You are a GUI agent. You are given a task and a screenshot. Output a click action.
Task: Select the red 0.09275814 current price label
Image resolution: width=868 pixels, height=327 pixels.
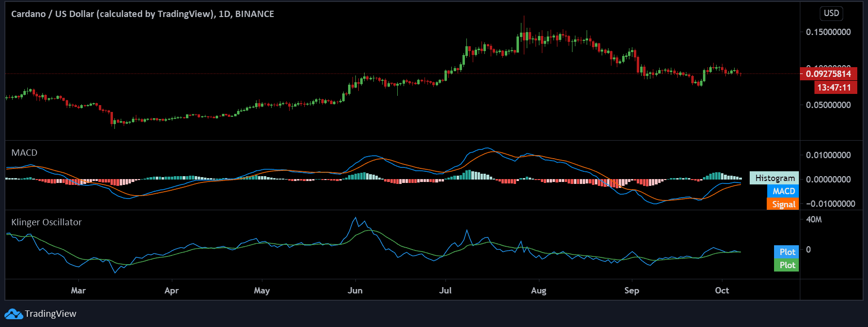[x=828, y=74]
